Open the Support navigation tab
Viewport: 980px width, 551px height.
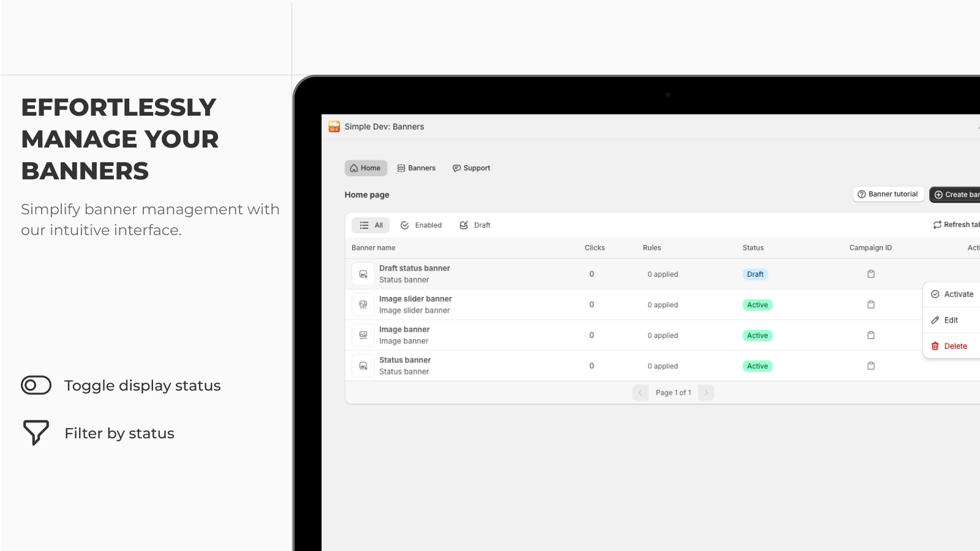point(471,168)
